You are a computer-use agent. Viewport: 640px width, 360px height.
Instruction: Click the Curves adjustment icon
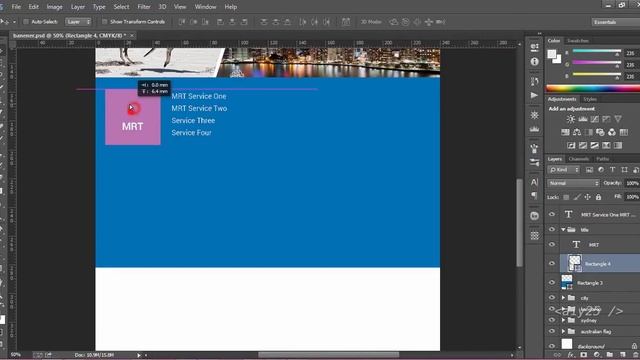(x=595, y=119)
